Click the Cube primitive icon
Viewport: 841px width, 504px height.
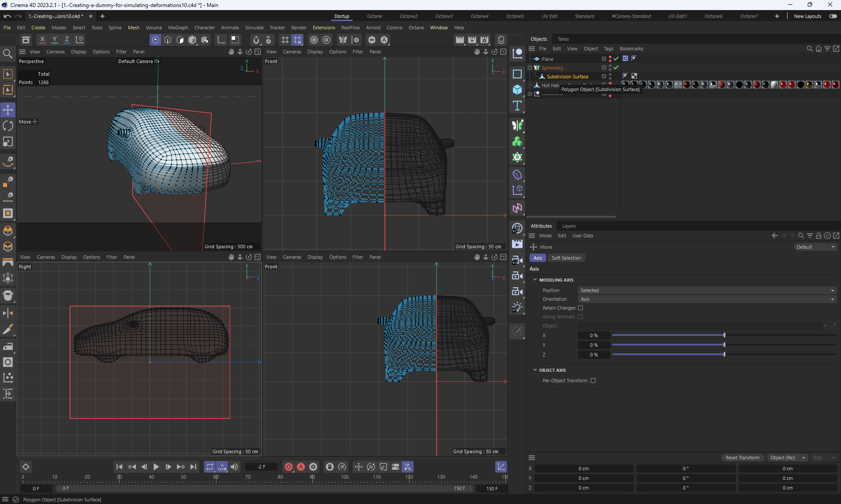517,90
